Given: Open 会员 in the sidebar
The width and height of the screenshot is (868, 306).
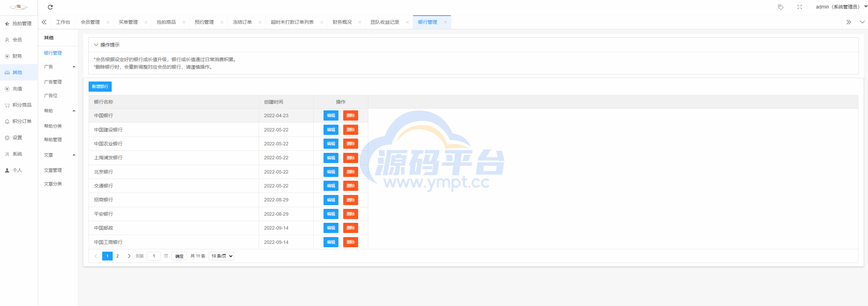Looking at the screenshot, I should [x=19, y=40].
